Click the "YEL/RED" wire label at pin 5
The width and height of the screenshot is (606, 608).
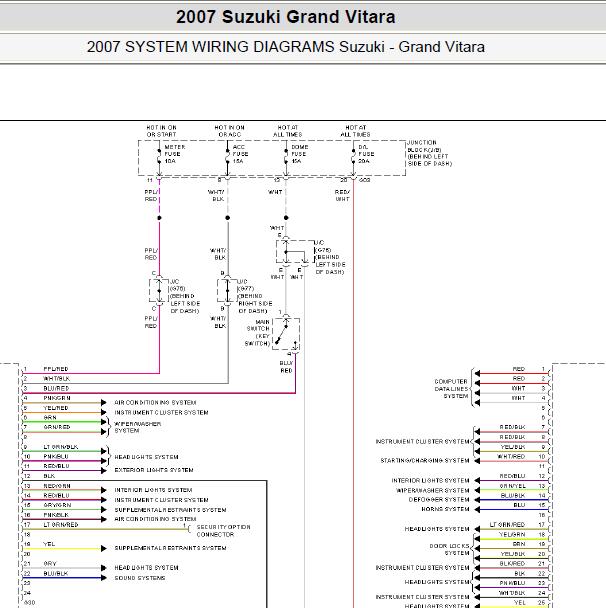(x=56, y=408)
